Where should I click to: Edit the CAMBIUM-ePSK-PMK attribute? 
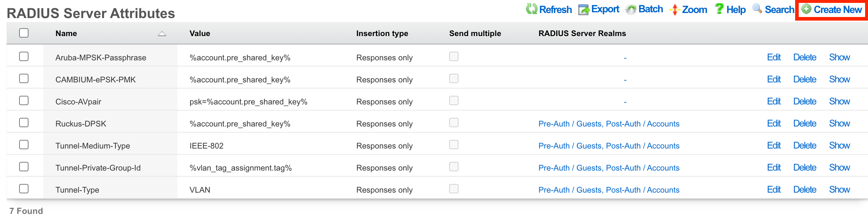774,80
